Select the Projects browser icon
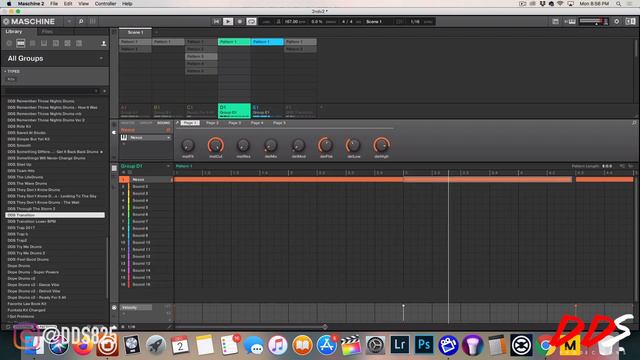The height and width of the screenshot is (360, 640). 9,43
